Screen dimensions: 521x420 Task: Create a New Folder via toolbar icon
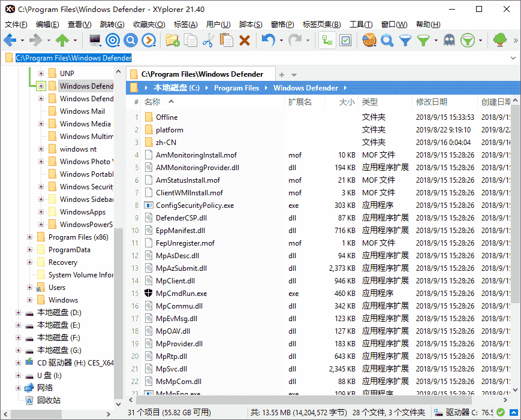coord(173,41)
